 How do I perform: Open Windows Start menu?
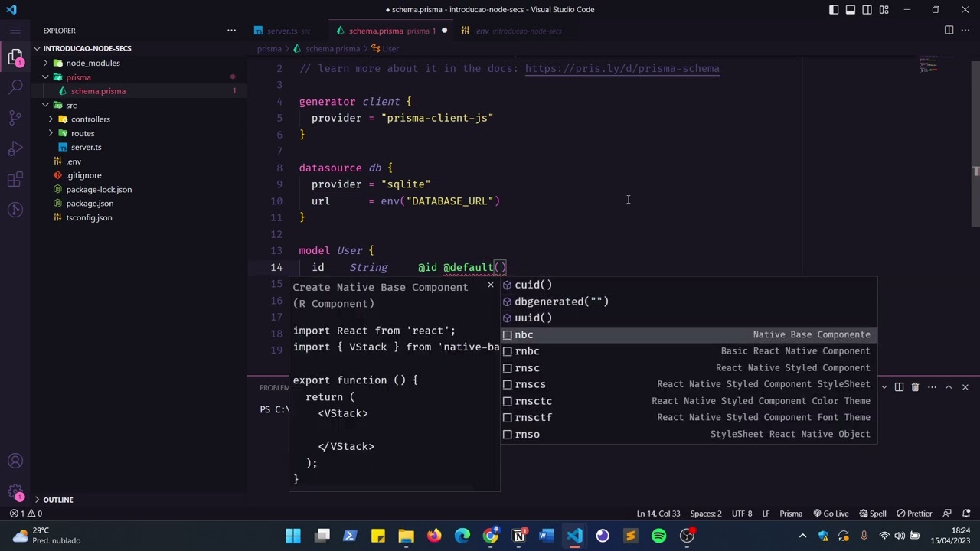coord(293,536)
